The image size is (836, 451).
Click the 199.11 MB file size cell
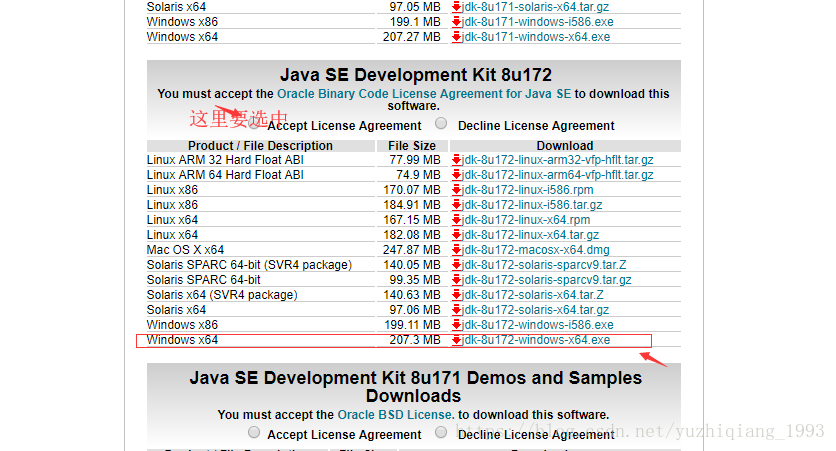(412, 325)
